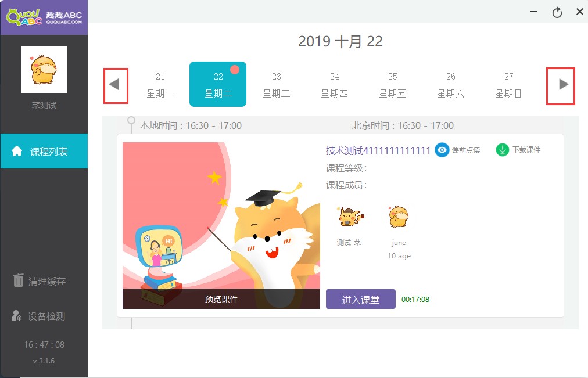Click 清理缓存 trash icon
The height and width of the screenshot is (378, 588).
click(x=19, y=281)
